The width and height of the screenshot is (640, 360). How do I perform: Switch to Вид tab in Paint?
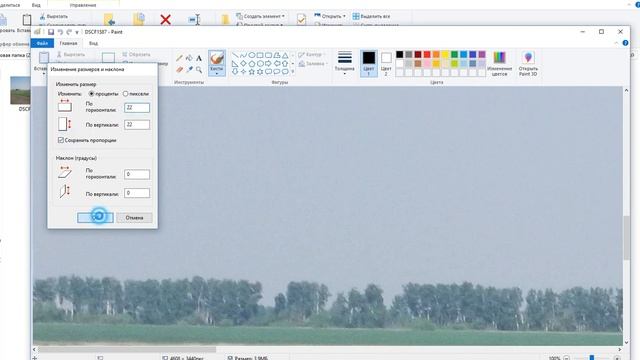click(93, 43)
